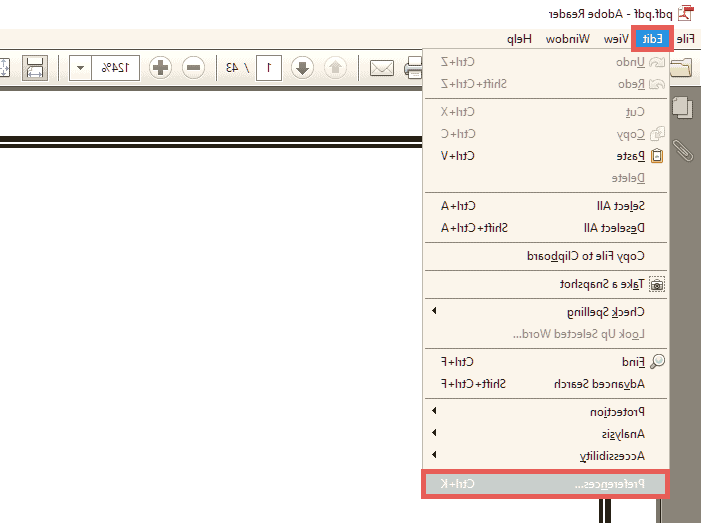
Task: Click the printer icon in the toolbar
Action: pyautogui.click(x=413, y=68)
